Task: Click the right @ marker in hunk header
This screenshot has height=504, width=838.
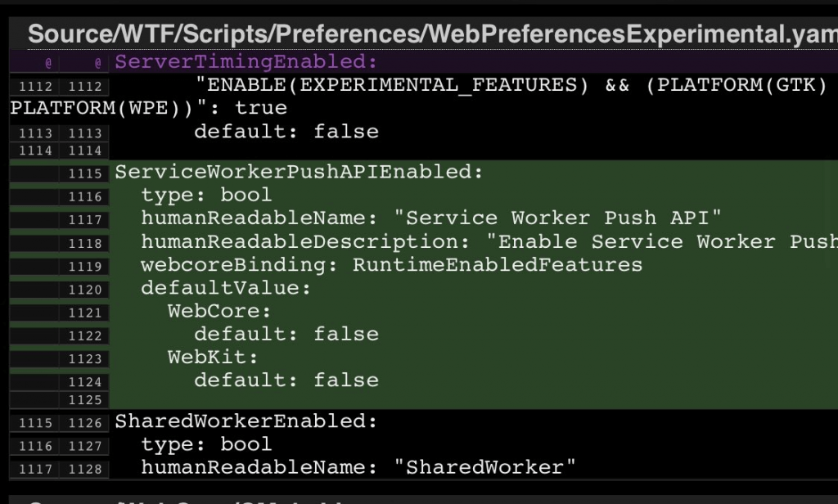Action: pos(97,63)
